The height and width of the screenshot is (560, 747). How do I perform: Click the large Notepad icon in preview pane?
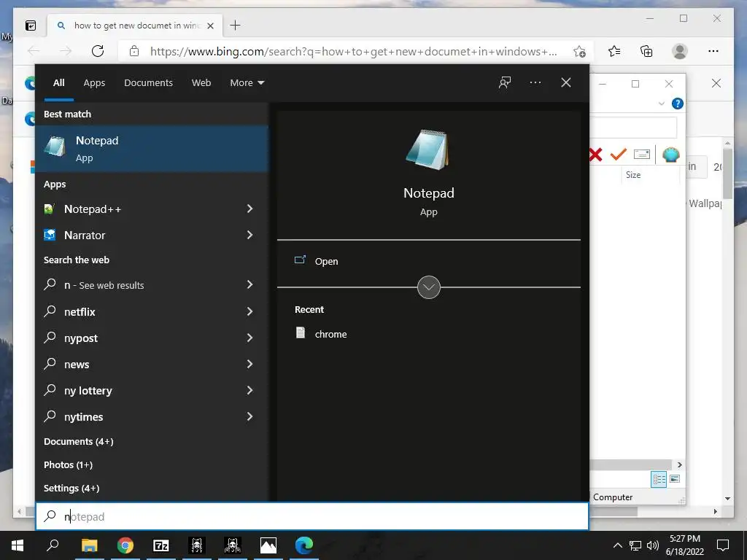(427, 149)
